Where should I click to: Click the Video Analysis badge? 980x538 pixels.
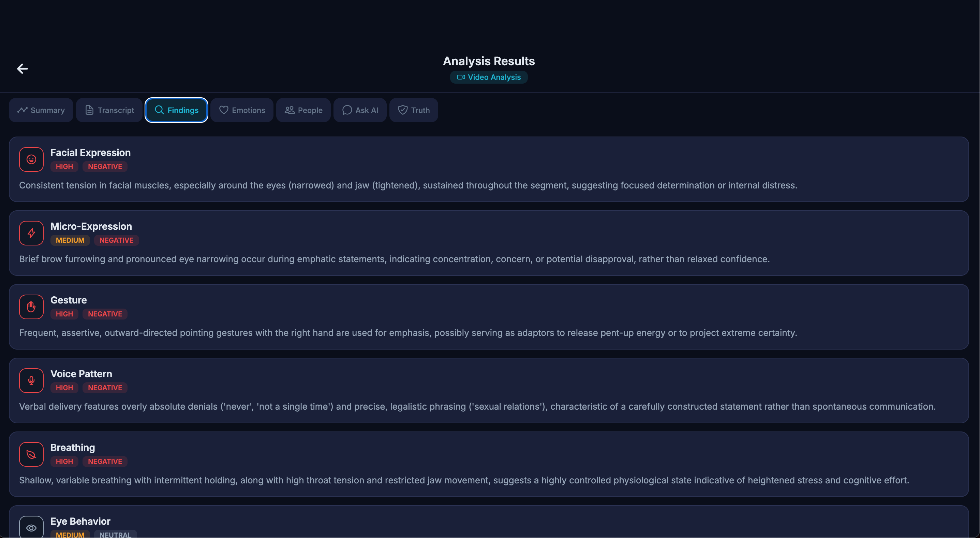(489, 77)
